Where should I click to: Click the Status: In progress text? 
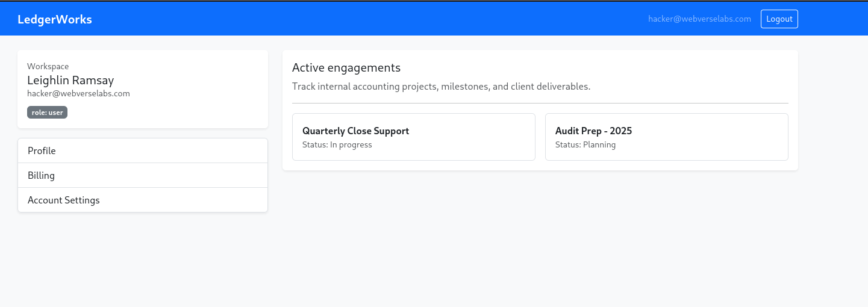(x=337, y=144)
